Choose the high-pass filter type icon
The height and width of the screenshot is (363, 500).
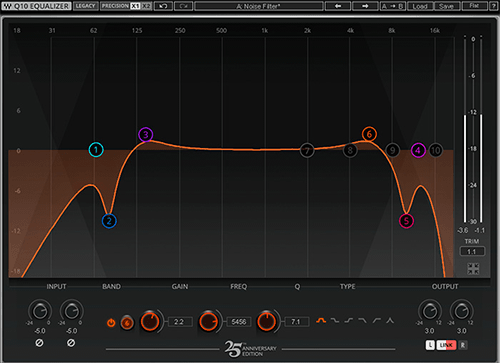pos(377,321)
